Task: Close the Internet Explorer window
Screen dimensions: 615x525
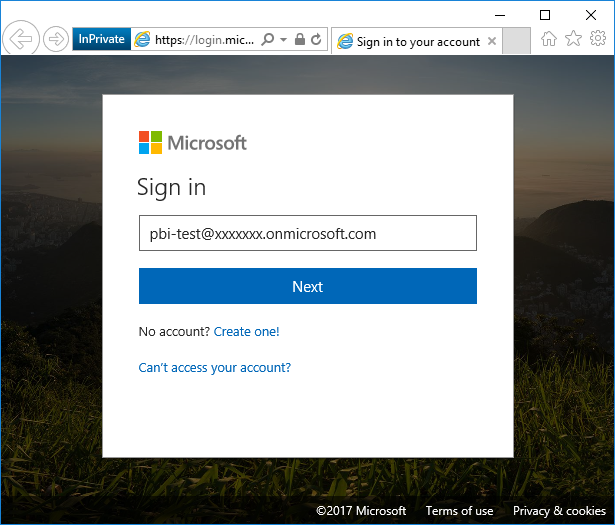Action: pyautogui.click(x=591, y=15)
